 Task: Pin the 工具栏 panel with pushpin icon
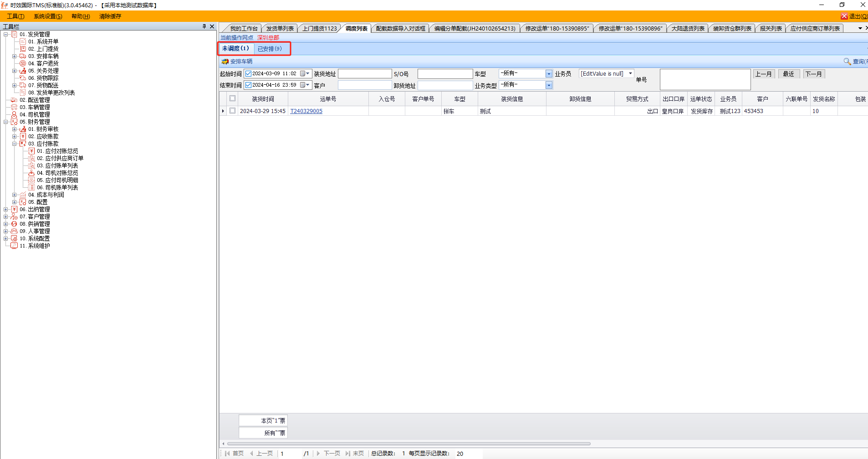coord(204,26)
